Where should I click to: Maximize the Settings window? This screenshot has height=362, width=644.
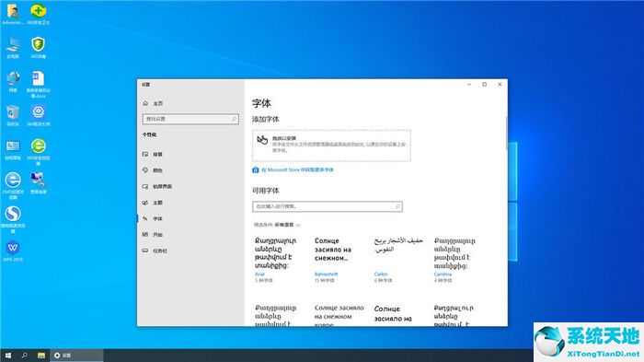[x=485, y=85]
